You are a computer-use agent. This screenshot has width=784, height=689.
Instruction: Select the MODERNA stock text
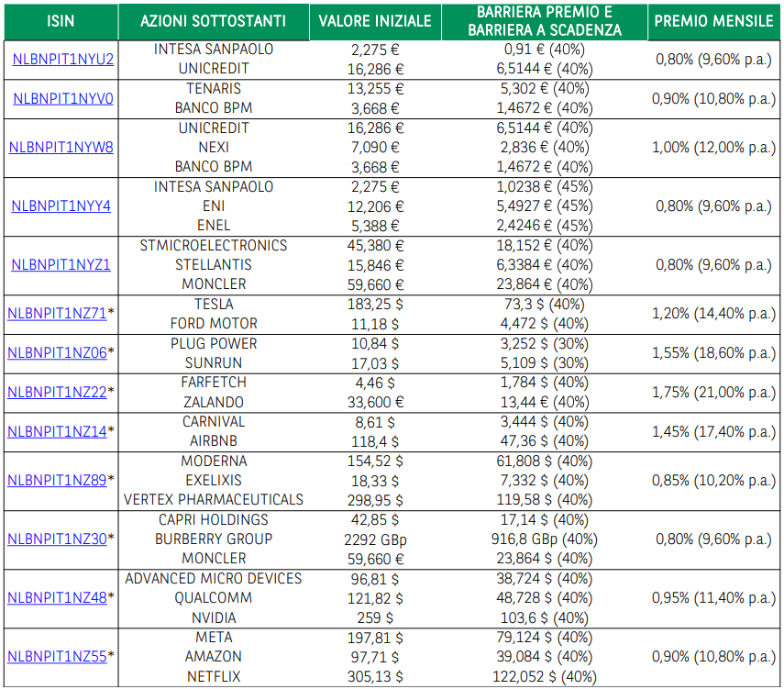coord(214,461)
